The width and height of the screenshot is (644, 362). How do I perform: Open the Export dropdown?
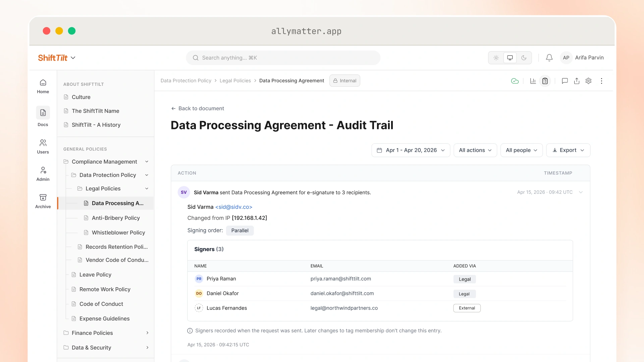click(568, 150)
